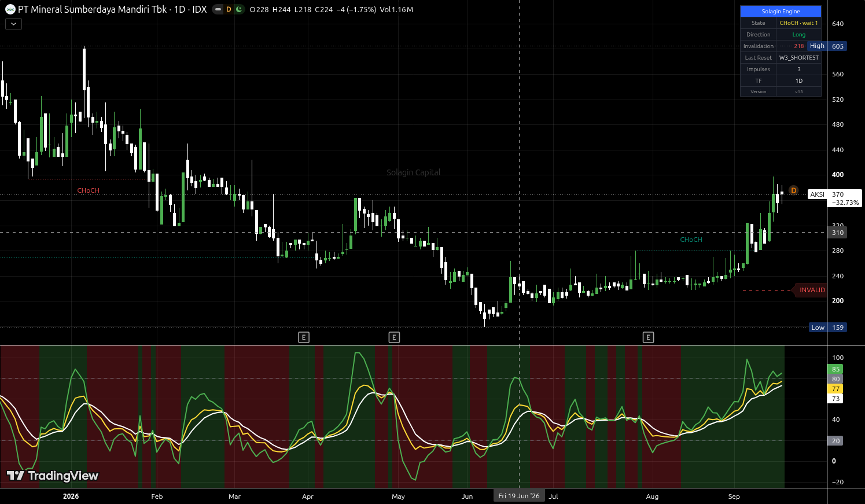The height and width of the screenshot is (504, 865).
Task: Click the grey 20 lower level tag
Action: 835,441
